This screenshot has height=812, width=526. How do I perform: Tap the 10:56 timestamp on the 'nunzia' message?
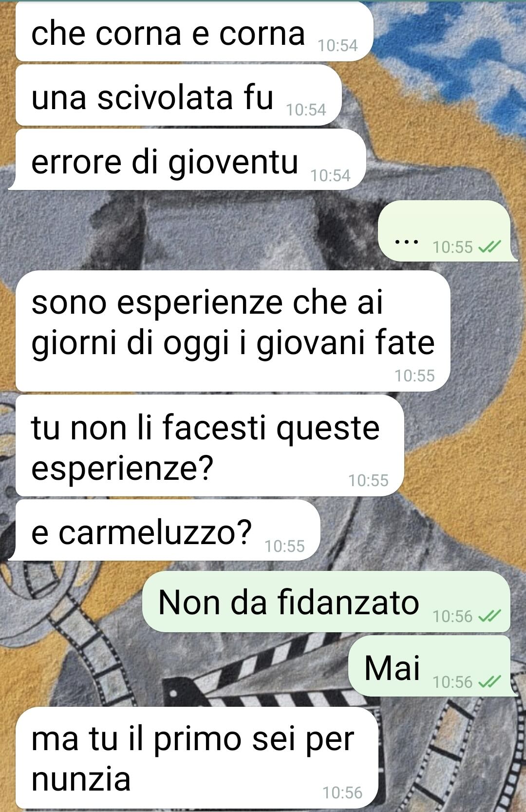point(342,793)
